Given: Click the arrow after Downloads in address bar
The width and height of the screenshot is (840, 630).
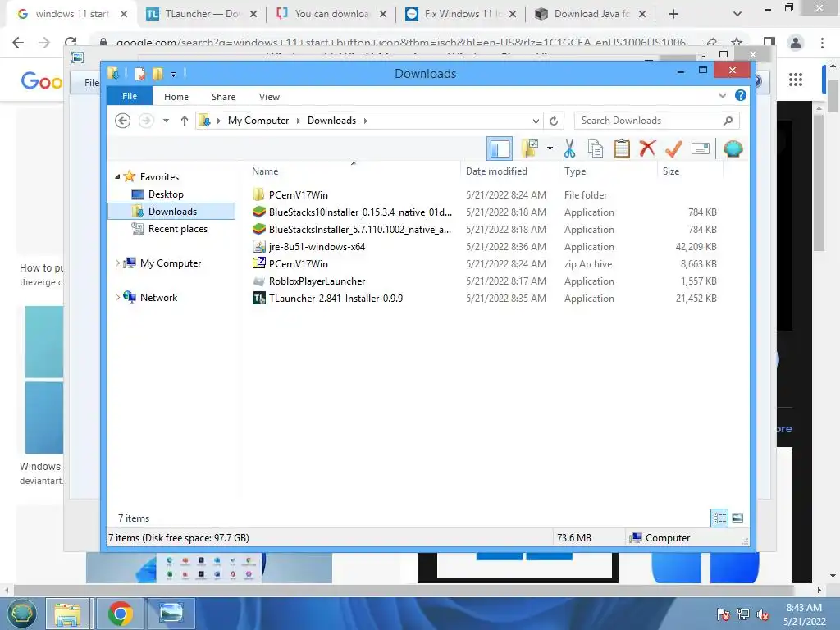Looking at the screenshot, I should click(x=365, y=121).
